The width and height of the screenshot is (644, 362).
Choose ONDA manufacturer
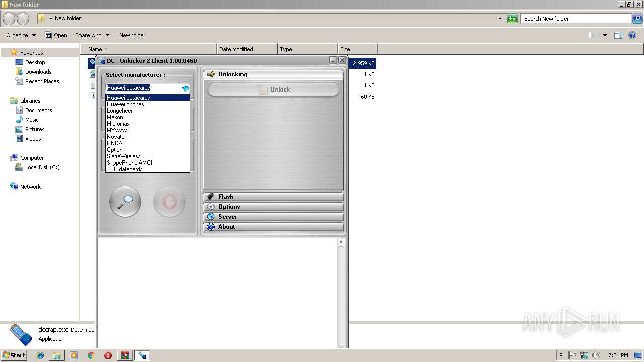147,143
